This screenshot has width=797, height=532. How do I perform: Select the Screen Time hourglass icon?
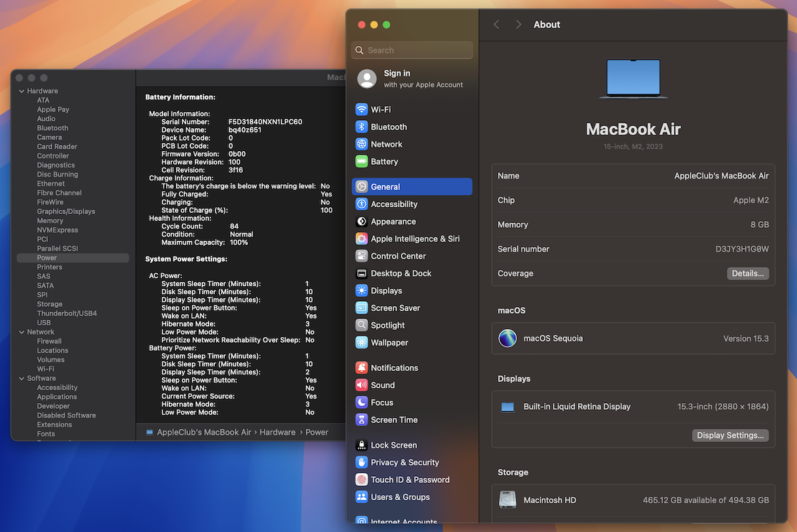tap(361, 420)
